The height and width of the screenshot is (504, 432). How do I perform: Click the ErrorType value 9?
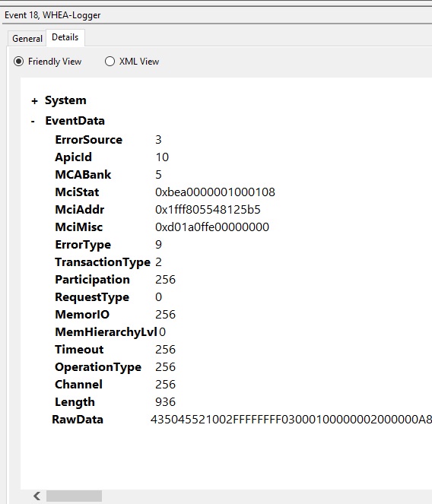(158, 245)
